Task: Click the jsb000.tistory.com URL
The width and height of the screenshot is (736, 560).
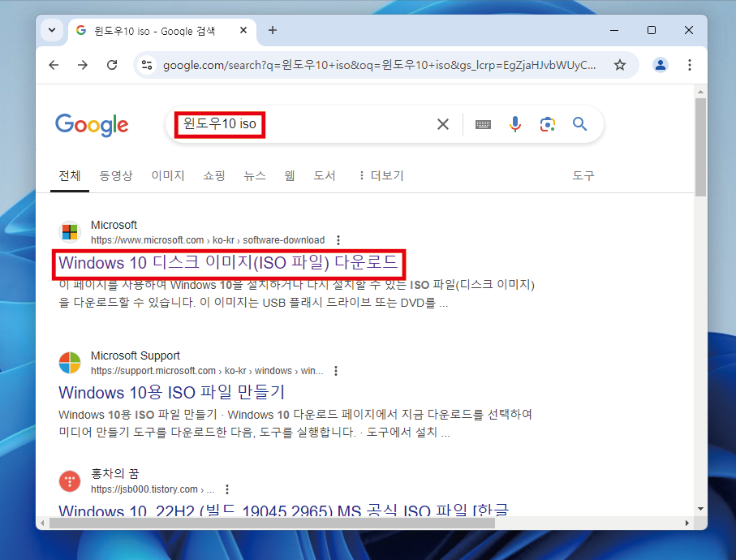Action: 153,489
